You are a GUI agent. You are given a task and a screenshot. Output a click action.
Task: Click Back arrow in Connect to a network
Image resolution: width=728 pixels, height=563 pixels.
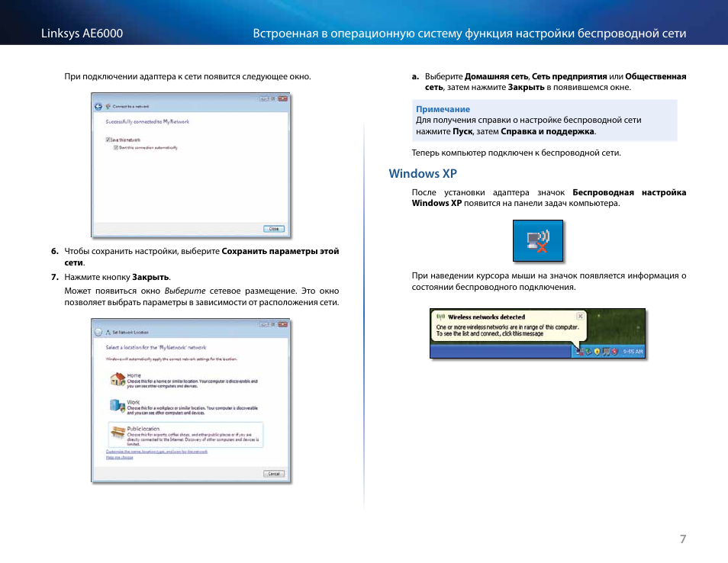tap(98, 106)
